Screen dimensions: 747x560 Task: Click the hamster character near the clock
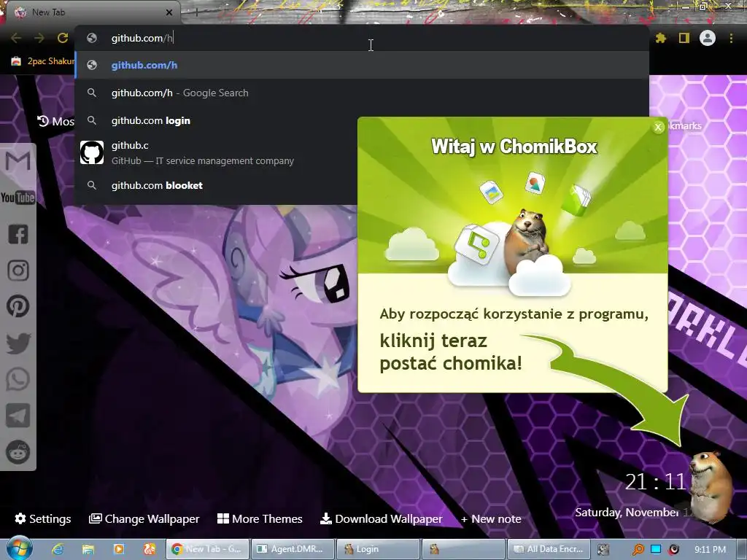coord(711,486)
